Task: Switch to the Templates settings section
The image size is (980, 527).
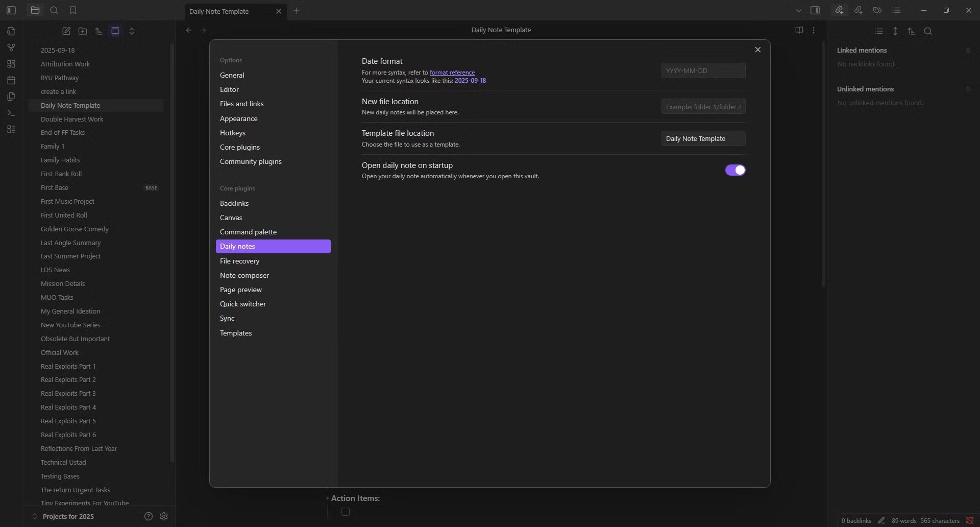Action: 236,333
